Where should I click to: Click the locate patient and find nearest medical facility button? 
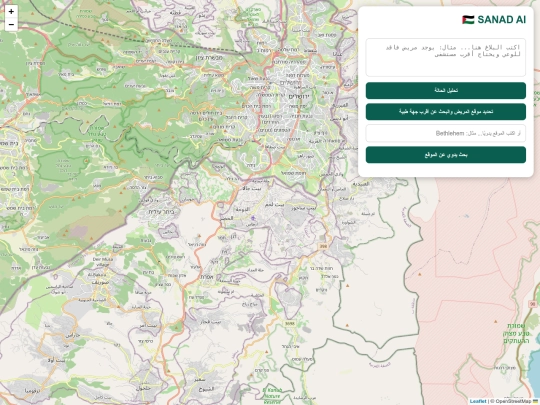[x=446, y=112]
